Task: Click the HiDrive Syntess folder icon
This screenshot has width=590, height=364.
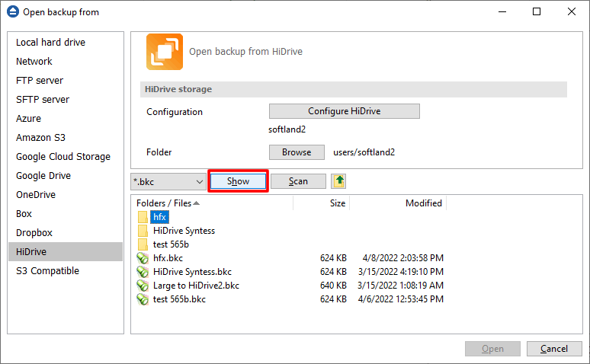Action: coord(143,231)
